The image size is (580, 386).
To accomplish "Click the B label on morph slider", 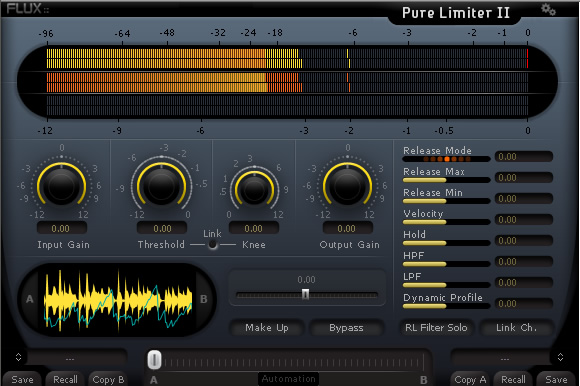I will pyautogui.click(x=424, y=380).
